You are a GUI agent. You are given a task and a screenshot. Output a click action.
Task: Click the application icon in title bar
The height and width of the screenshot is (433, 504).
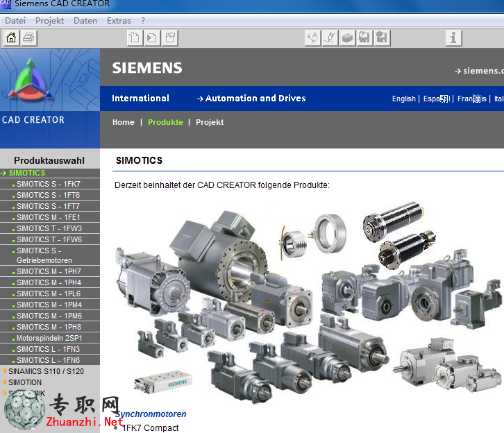click(6, 4)
